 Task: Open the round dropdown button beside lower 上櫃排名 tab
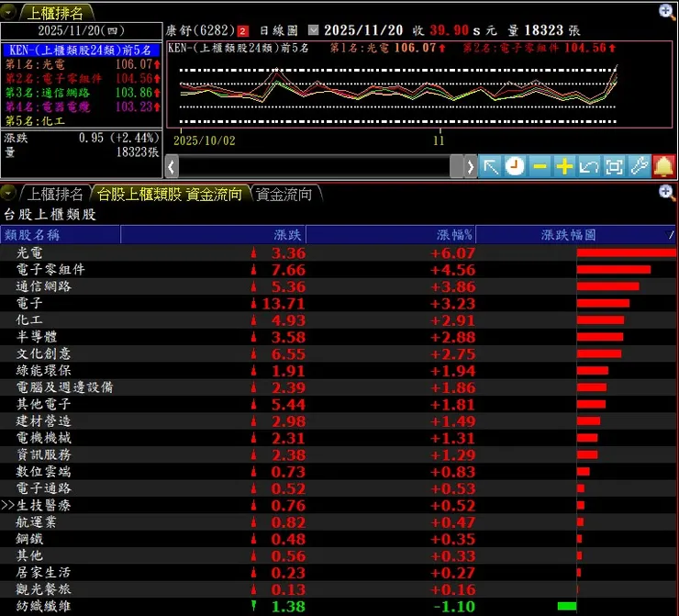click(7, 193)
